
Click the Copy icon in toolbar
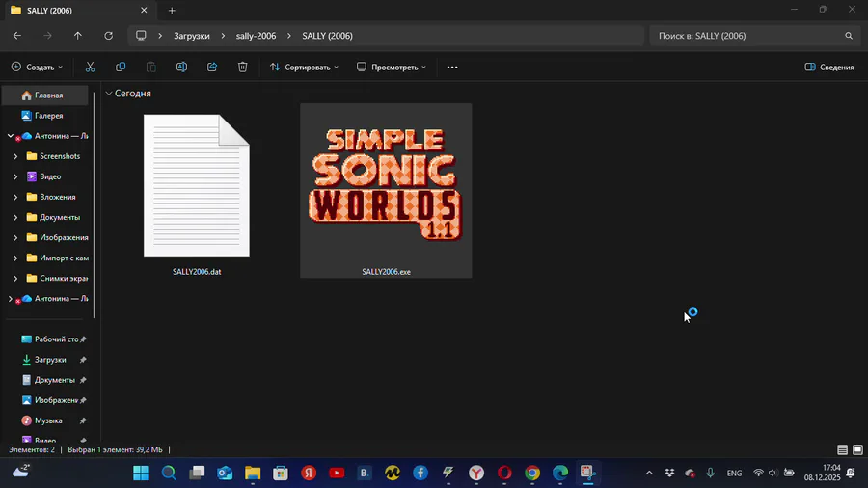(x=121, y=67)
